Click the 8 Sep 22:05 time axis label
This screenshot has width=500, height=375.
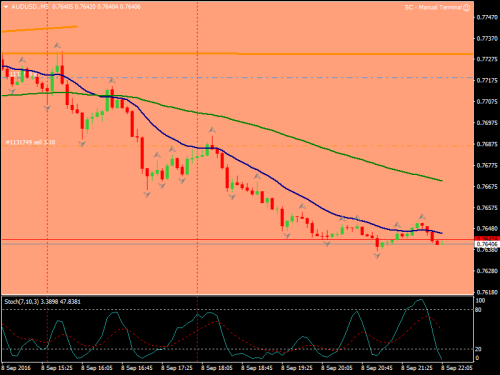(x=457, y=368)
